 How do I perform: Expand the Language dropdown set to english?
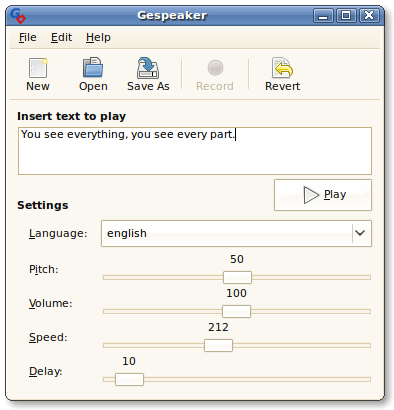tap(236, 233)
